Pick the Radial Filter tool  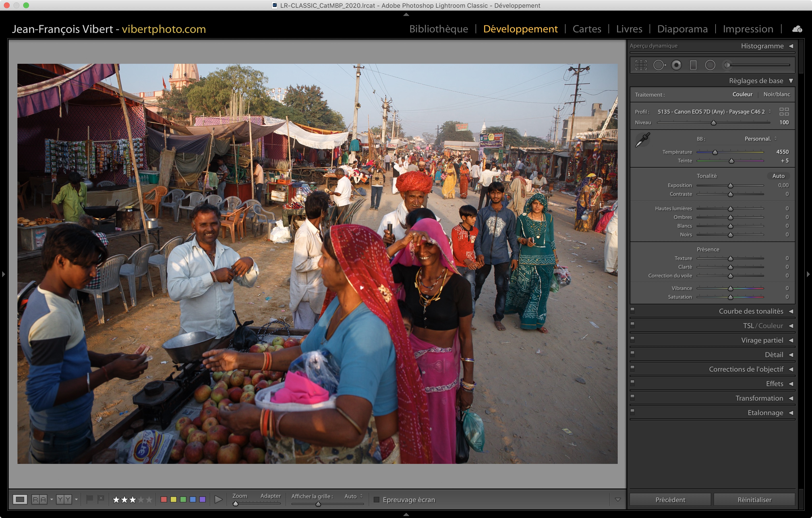click(x=710, y=65)
